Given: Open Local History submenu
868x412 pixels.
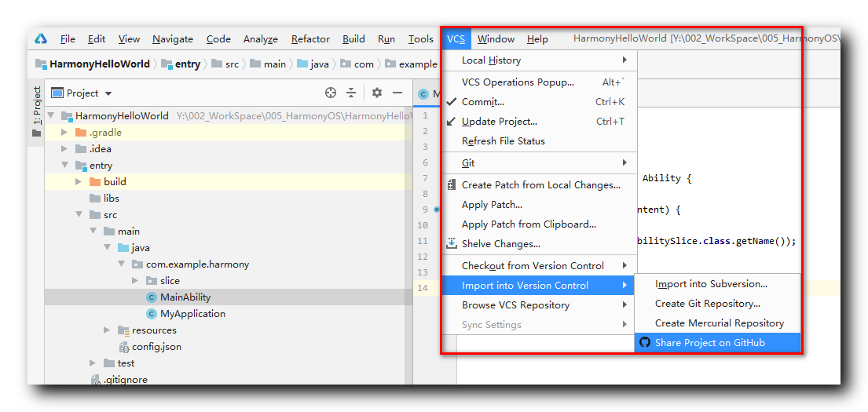Looking at the screenshot, I should pyautogui.click(x=540, y=60).
